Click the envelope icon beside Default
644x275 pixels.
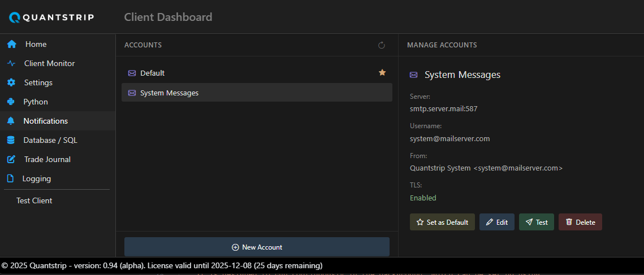132,73
